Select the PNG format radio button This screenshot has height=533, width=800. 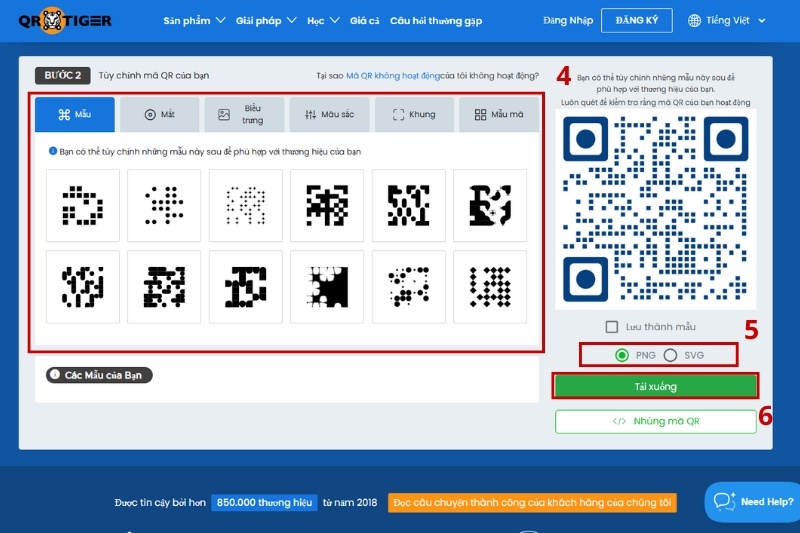point(621,355)
